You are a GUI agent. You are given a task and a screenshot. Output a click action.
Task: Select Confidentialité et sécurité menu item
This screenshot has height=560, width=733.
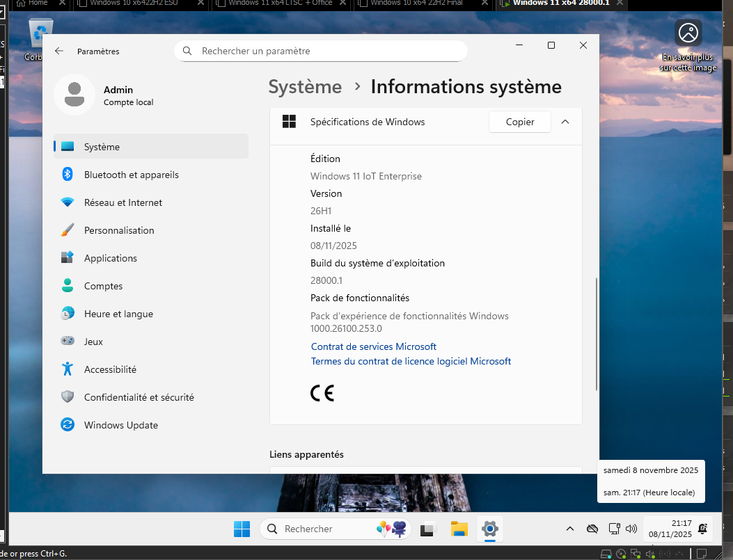(139, 397)
